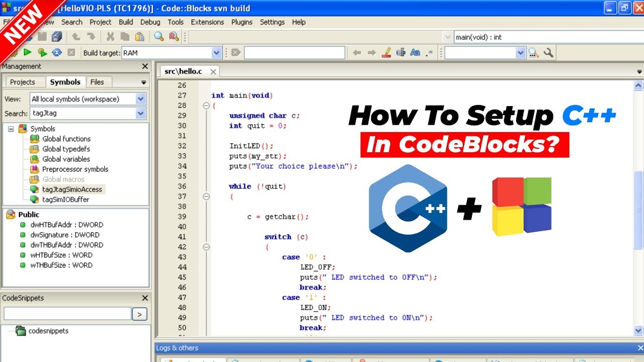Image resolution: width=644 pixels, height=362 pixels.
Task: Click the jump back left arrow
Action: [x=357, y=52]
